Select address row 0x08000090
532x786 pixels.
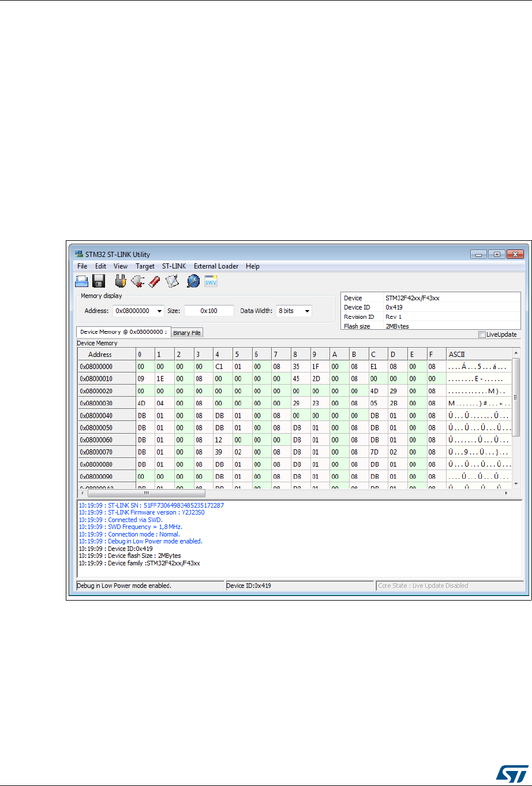click(x=106, y=476)
